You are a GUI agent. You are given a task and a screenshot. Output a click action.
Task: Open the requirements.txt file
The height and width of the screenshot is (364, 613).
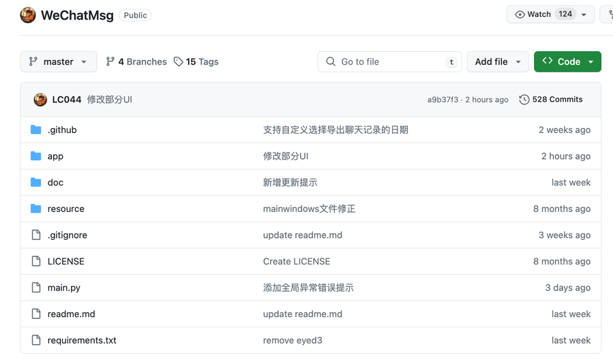click(82, 340)
